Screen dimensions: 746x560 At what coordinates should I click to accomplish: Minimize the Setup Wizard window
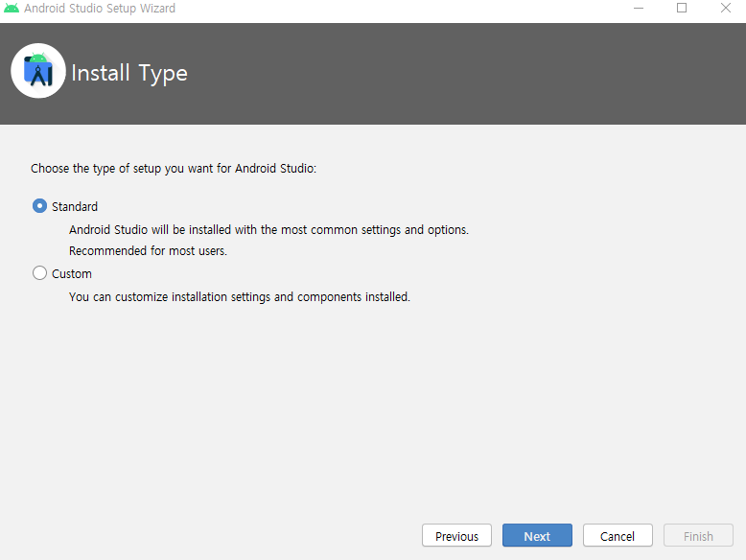pos(639,8)
